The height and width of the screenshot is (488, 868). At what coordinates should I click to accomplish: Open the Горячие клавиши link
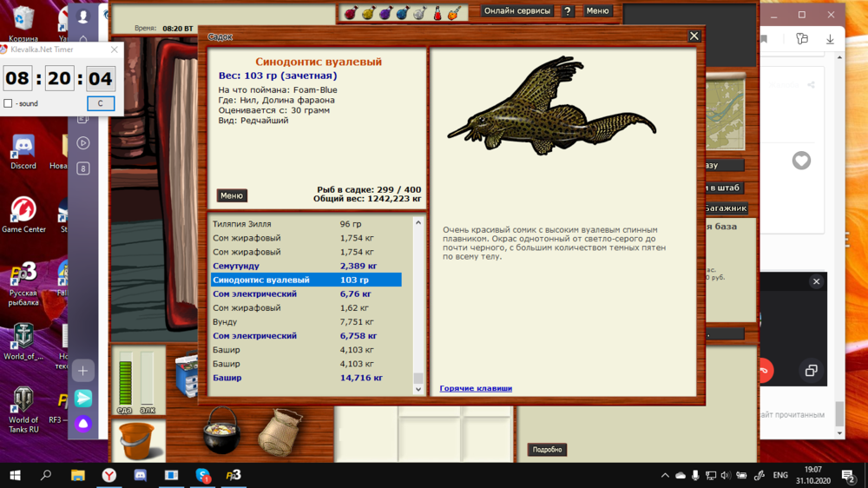pyautogui.click(x=476, y=388)
